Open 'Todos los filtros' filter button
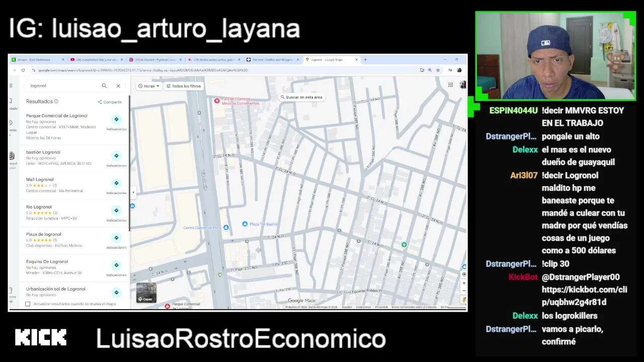This screenshot has width=644, height=362. pyautogui.click(x=184, y=86)
